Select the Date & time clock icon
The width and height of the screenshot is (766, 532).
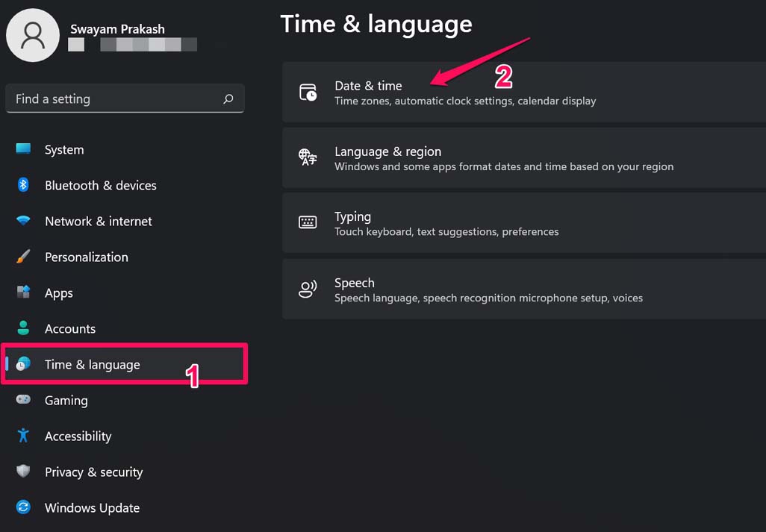(308, 92)
